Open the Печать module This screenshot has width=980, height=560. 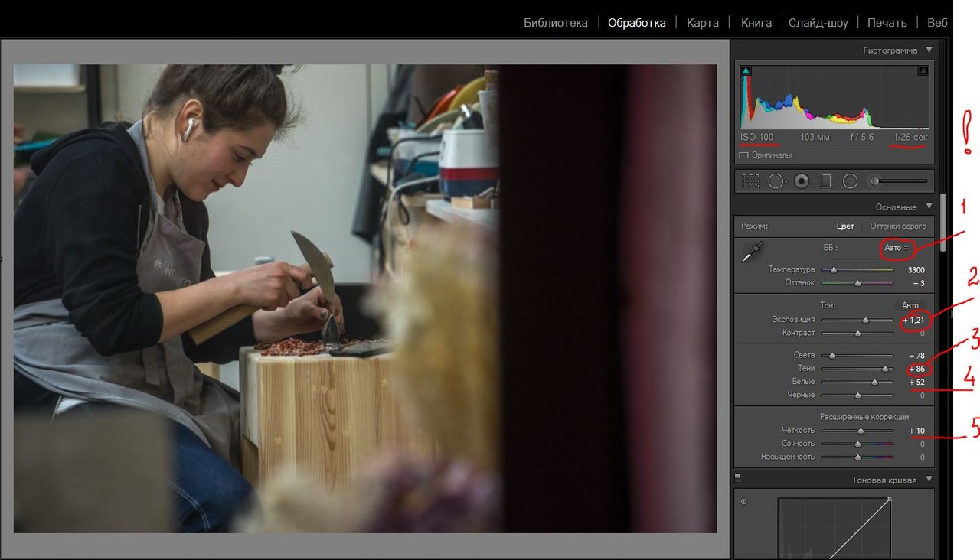tap(887, 23)
